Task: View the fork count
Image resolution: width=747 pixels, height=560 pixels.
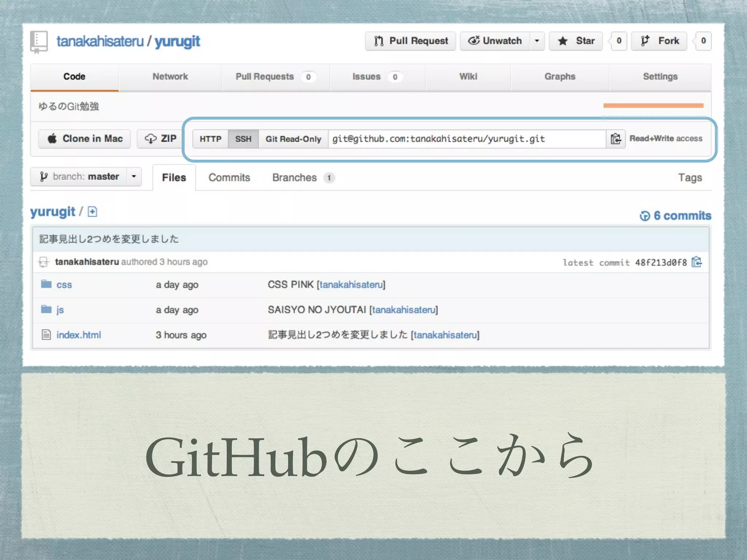Action: [703, 41]
